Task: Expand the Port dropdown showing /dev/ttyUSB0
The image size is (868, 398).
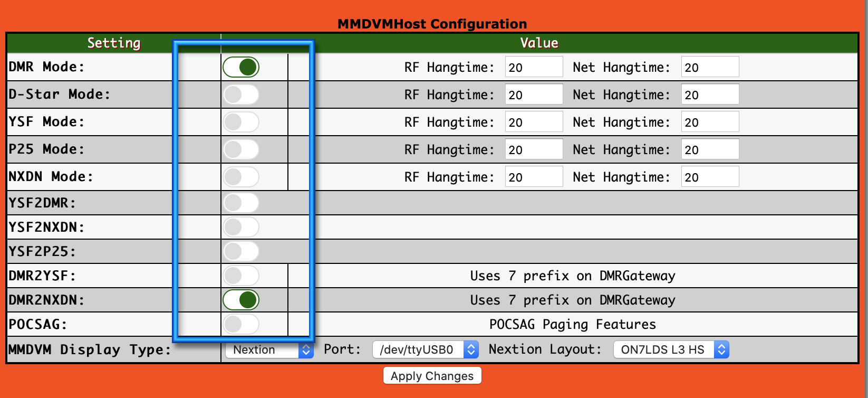Action: pyautogui.click(x=425, y=349)
